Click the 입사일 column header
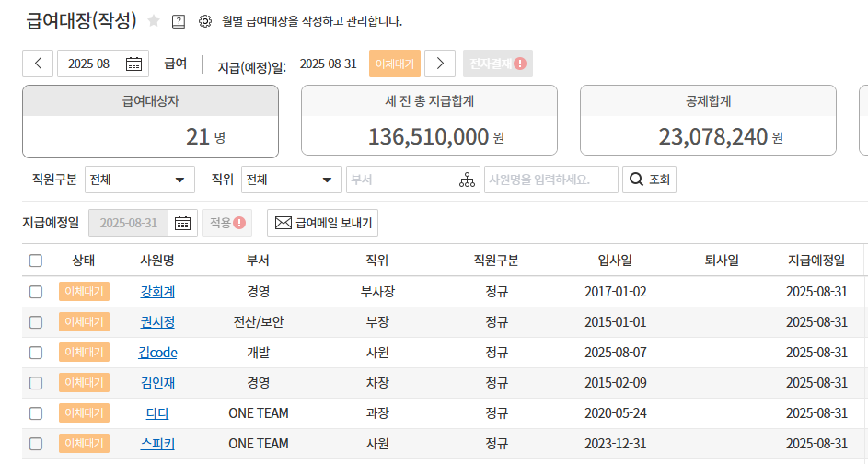The image size is (868, 464). tap(615, 261)
